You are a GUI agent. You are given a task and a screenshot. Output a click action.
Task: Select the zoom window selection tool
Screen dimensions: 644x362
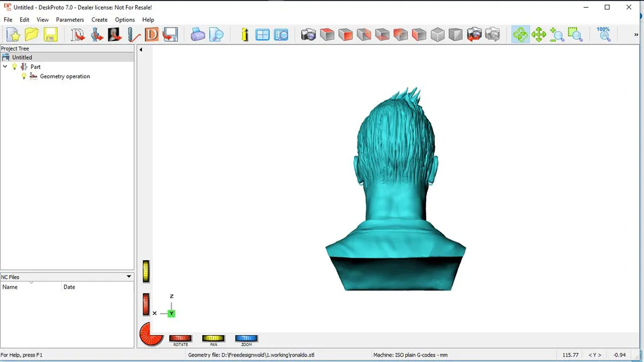click(575, 35)
